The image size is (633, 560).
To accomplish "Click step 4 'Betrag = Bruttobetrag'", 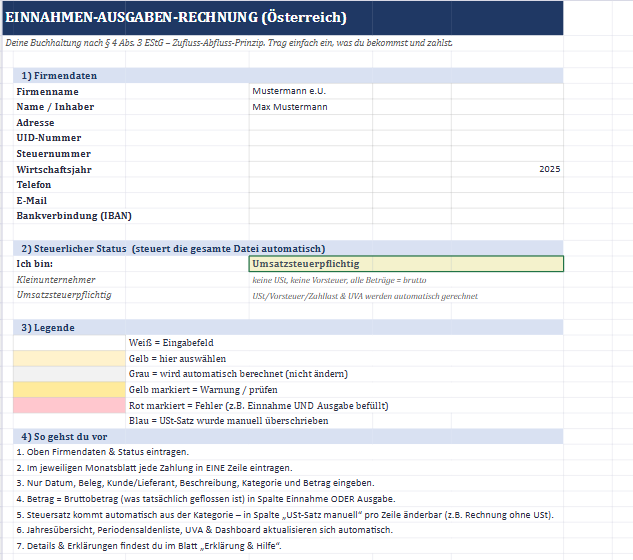I will pos(206,499).
